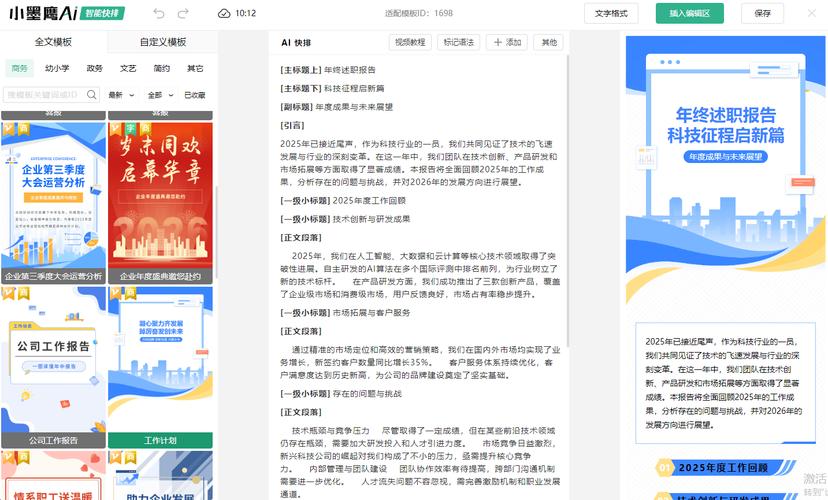This screenshot has height=500, width=828.
Task: Open the 最新 sort dropdown
Action: [121, 95]
